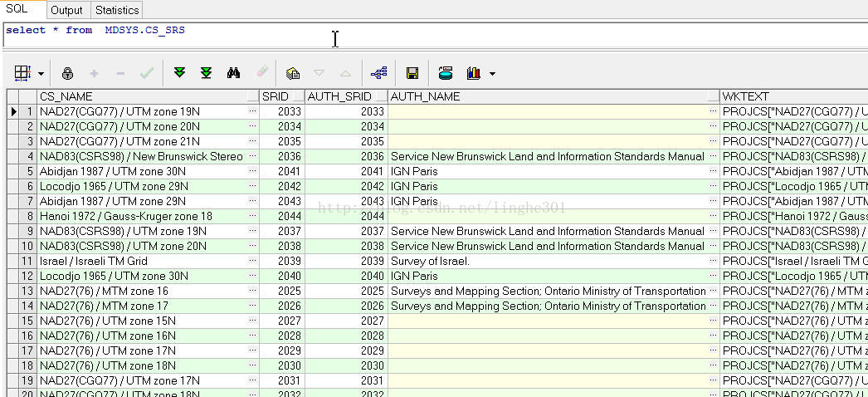Viewport: 868px width, 397px height.
Task: Select WKTEXT cell in row 11
Action: (794, 262)
